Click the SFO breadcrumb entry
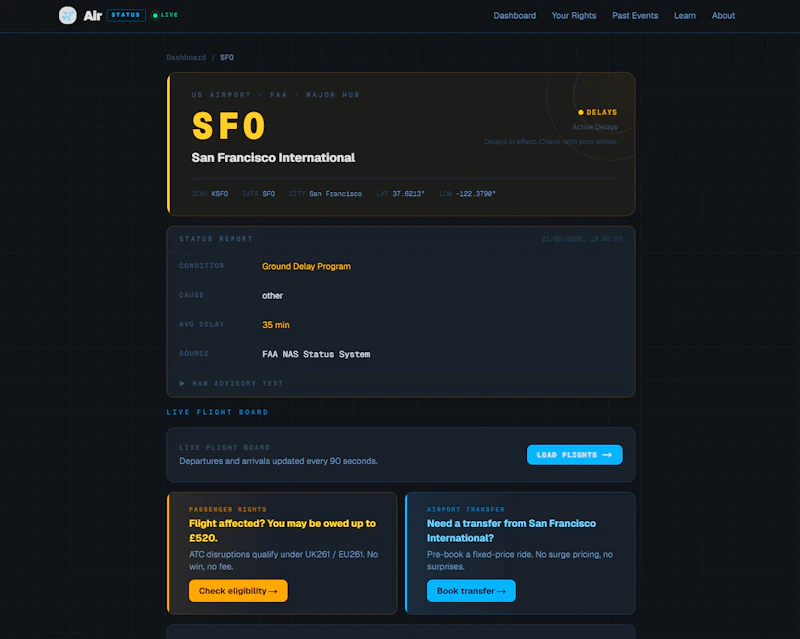Screen dimensions: 800x639 (x=227, y=57)
